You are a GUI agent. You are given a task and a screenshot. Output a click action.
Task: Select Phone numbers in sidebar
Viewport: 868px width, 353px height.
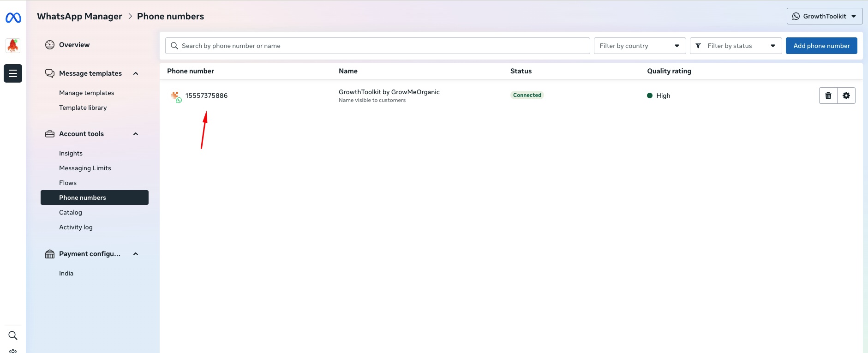click(x=95, y=197)
